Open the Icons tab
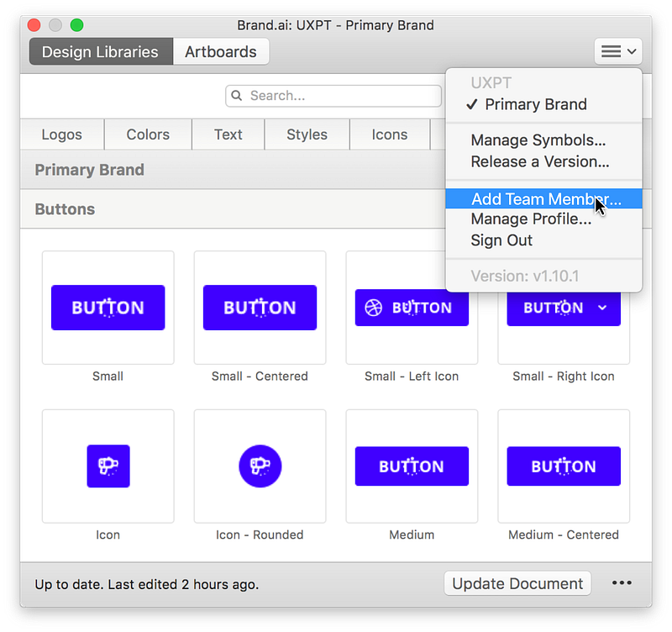The image size is (672, 632). click(x=390, y=134)
